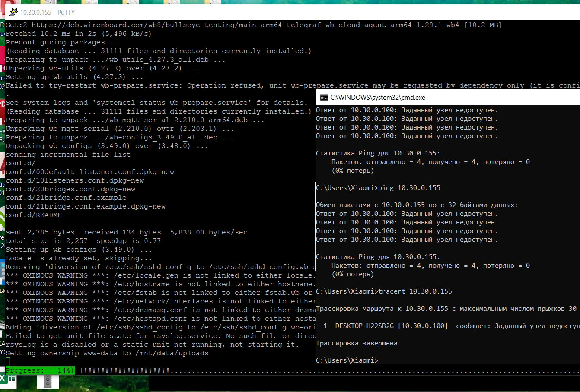Click the conf.d/README line in PuTTY
580x392 pixels.
pyautogui.click(x=34, y=215)
